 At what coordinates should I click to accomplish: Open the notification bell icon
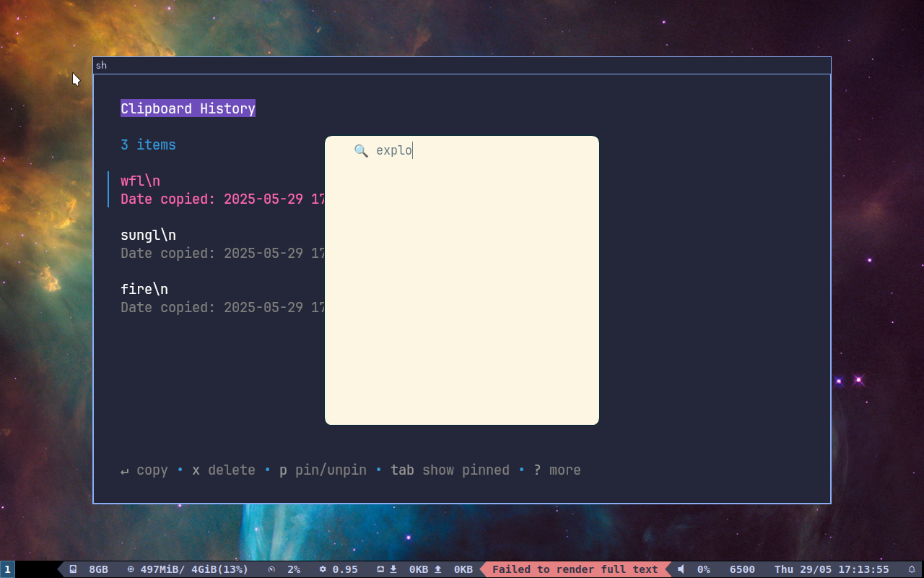point(912,569)
